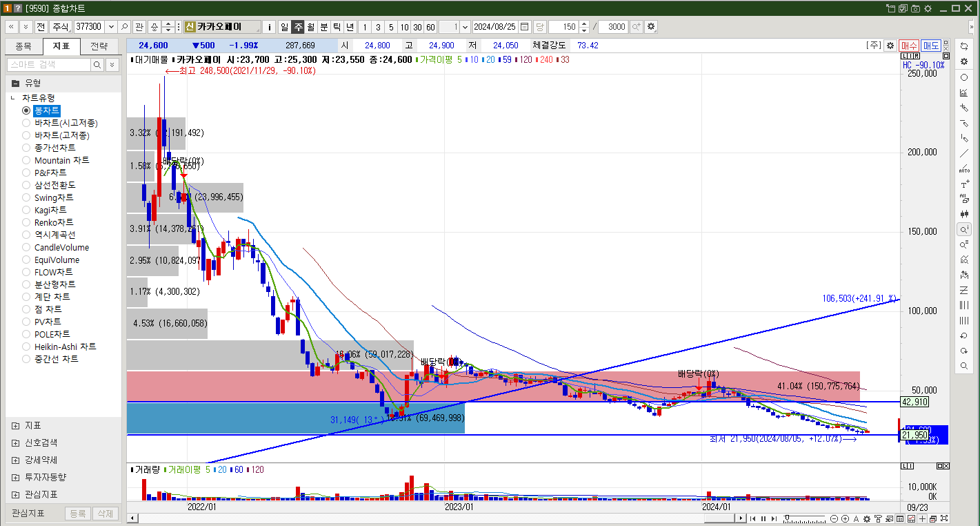
Task: Open the price pane settings gear next to [주]
Action: pyautogui.click(x=890, y=45)
